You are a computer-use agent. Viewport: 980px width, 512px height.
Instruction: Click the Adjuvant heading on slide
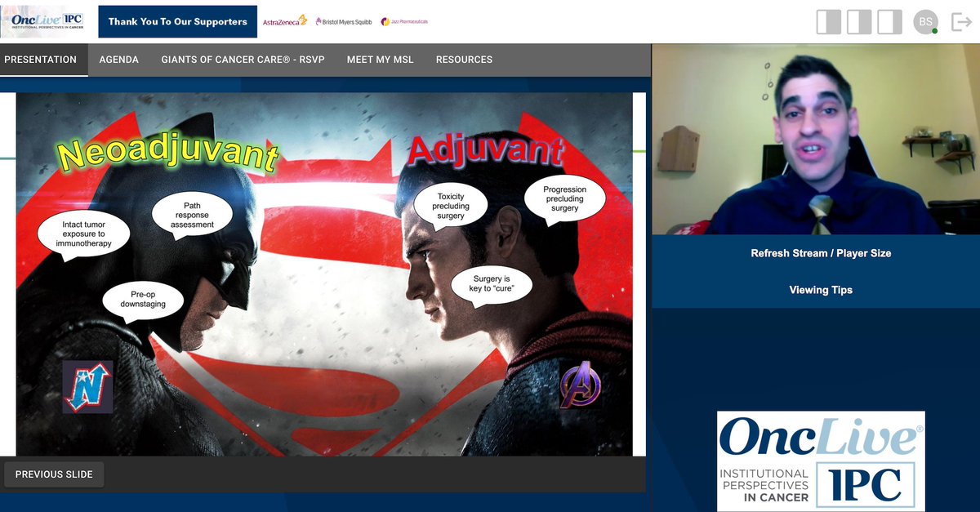coord(484,151)
